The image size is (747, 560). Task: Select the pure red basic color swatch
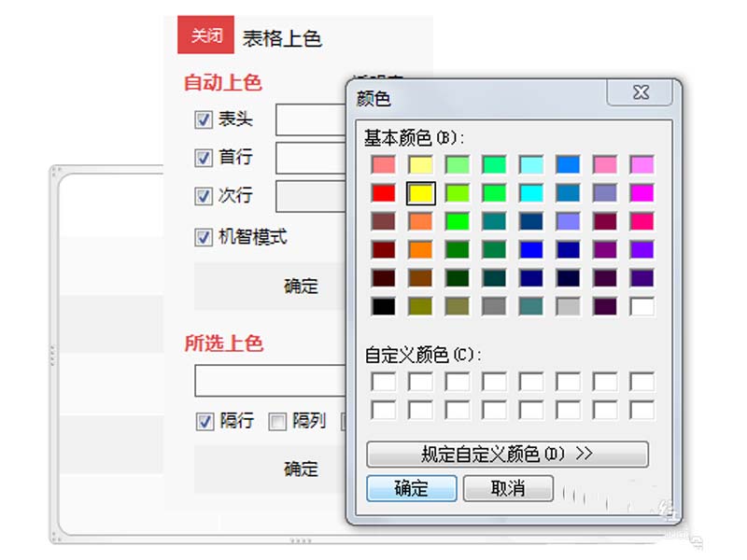pos(383,193)
